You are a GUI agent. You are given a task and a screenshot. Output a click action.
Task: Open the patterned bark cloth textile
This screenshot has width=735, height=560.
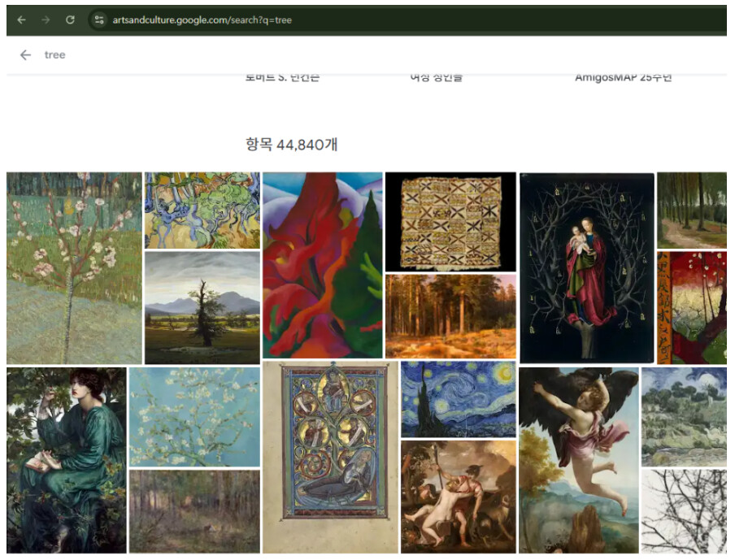[x=450, y=222]
